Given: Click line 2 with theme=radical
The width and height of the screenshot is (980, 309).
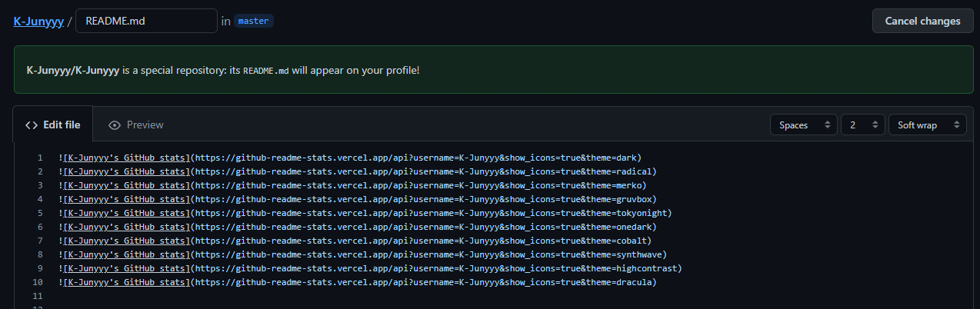Looking at the screenshot, I should [358, 171].
